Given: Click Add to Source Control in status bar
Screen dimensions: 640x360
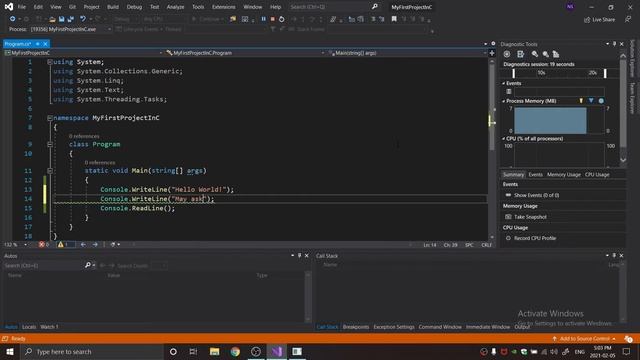Looking at the screenshot, I should (584, 339).
